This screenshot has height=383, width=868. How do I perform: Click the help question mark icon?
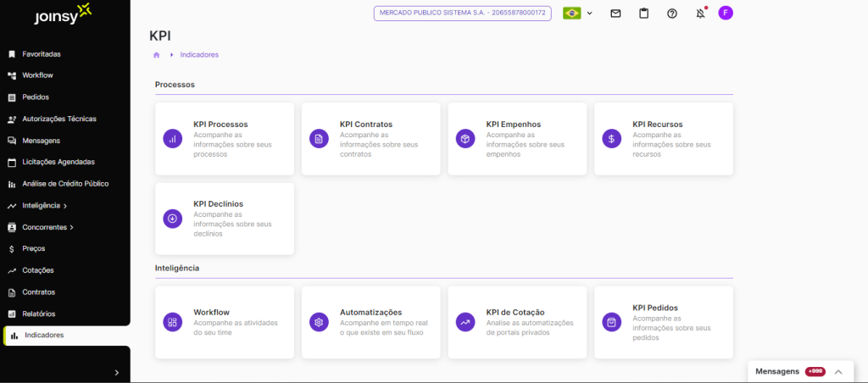click(672, 14)
